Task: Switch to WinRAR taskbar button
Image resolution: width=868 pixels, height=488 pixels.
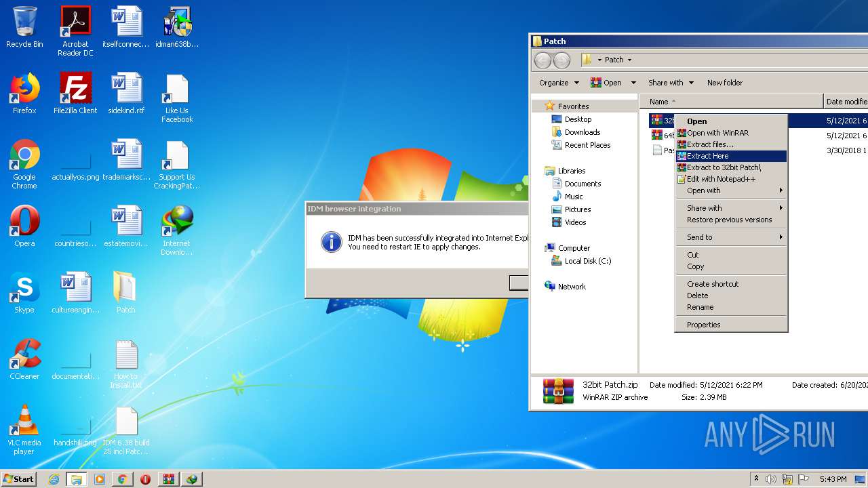Action: [168, 479]
